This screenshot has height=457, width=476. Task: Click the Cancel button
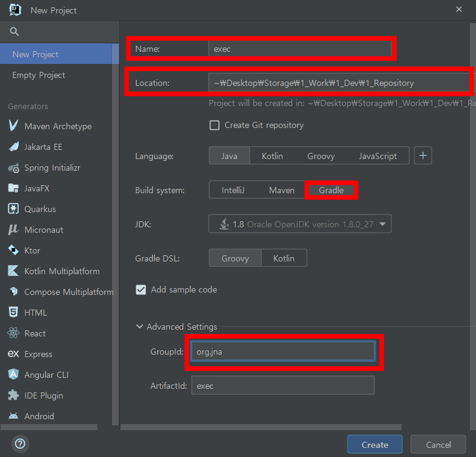(x=438, y=445)
